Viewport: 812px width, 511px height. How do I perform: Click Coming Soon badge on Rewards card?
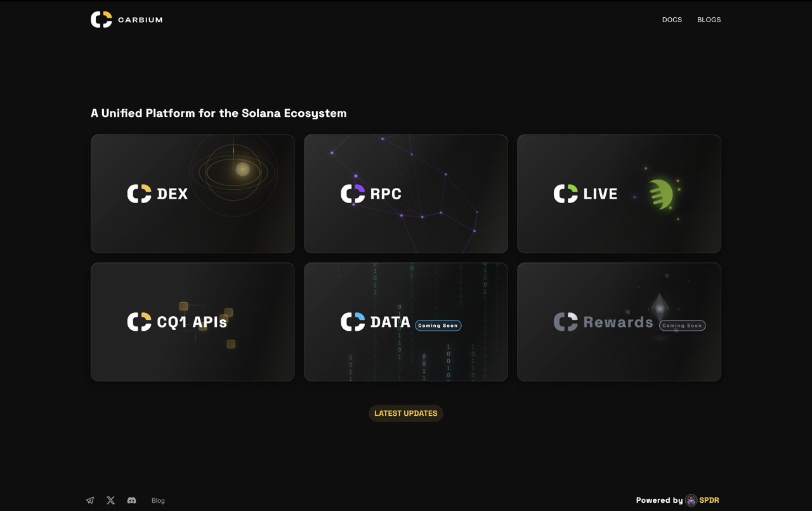coord(683,326)
